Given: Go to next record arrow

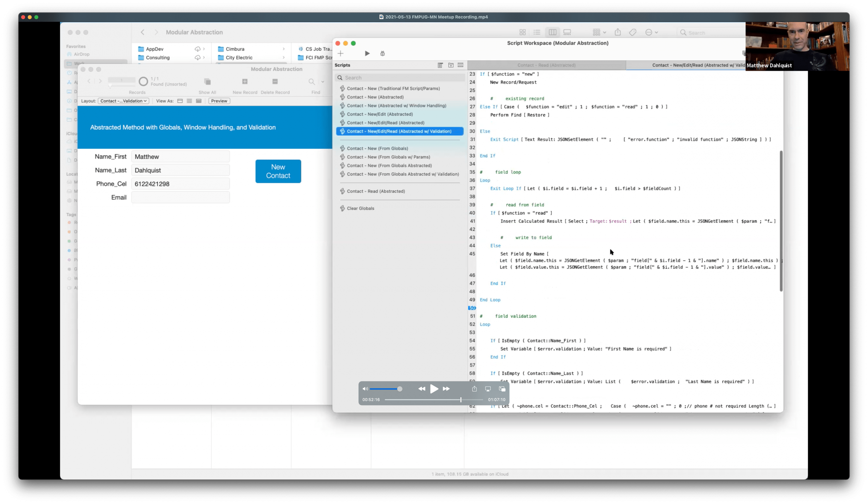Looking at the screenshot, I should tap(100, 81).
